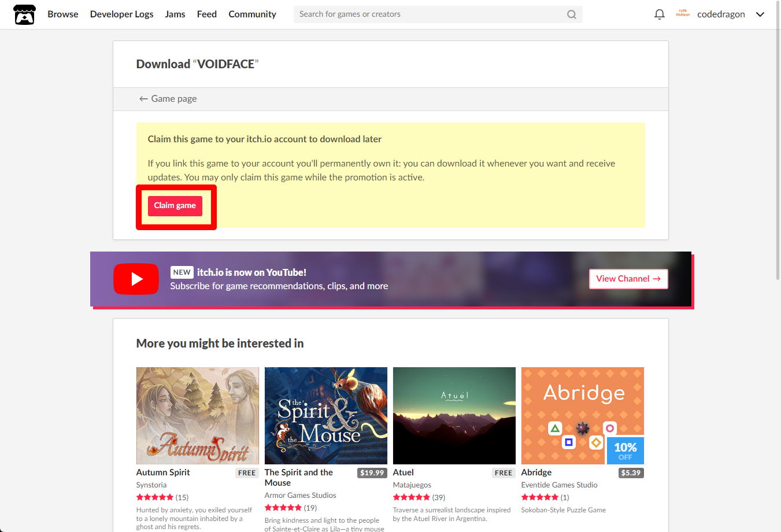This screenshot has width=781, height=532.
Task: Open Matajuegos creator link
Action: point(412,485)
